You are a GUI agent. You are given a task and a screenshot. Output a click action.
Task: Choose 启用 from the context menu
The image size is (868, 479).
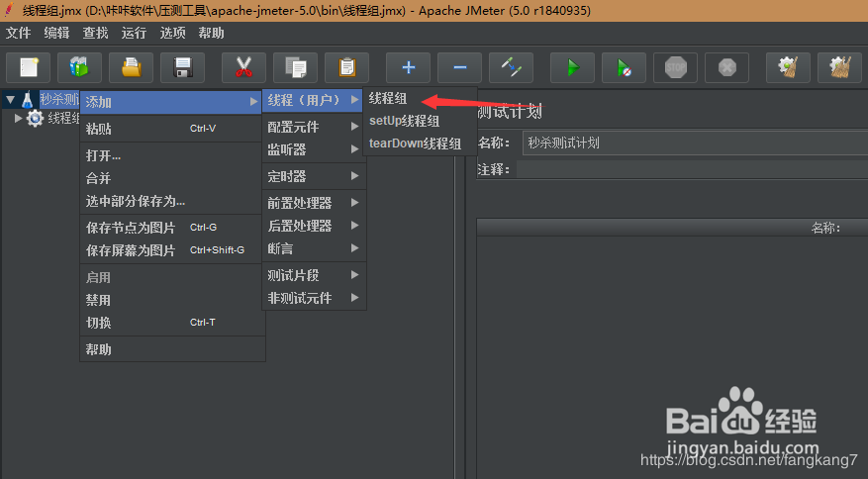tap(172, 277)
